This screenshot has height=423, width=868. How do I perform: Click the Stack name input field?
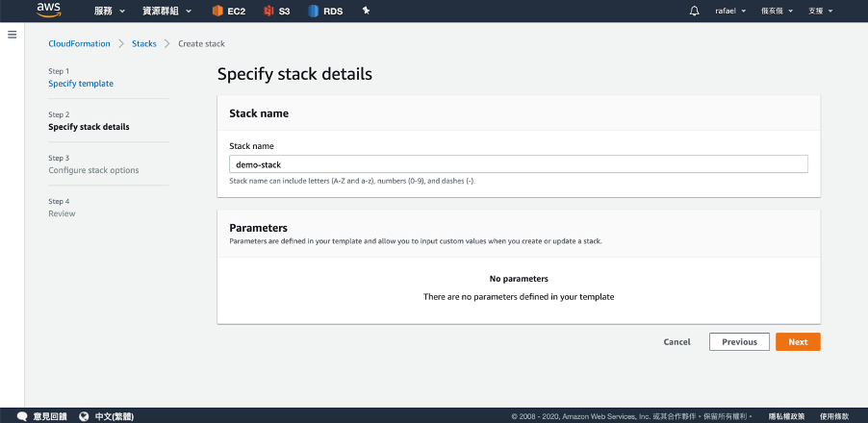click(518, 164)
